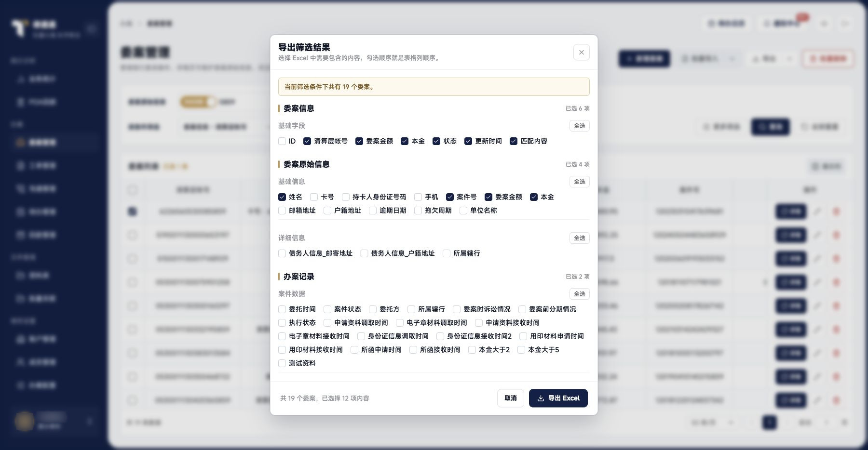
Task: Click the notice 当前筛选条件下共有 19 个委案
Action: tap(434, 87)
